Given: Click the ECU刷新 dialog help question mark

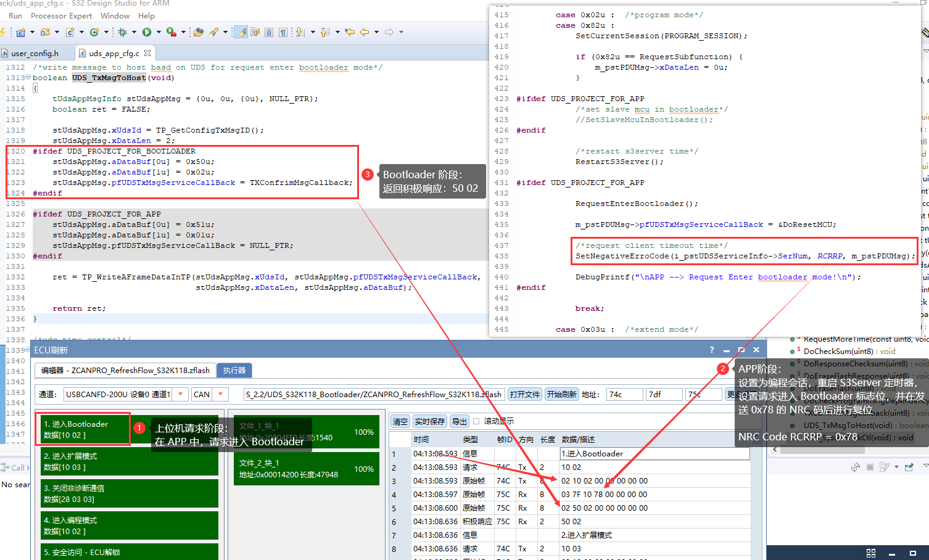Looking at the screenshot, I should click(x=712, y=350).
